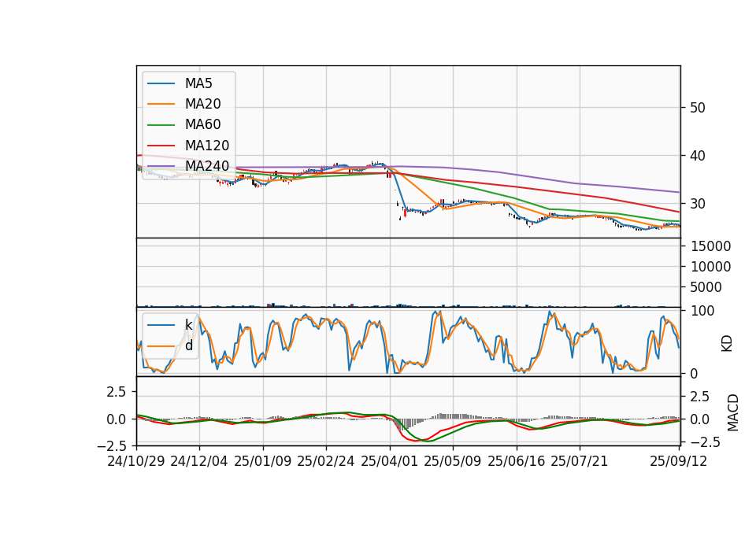Click the green MA60 legend line swatch

click(161, 125)
